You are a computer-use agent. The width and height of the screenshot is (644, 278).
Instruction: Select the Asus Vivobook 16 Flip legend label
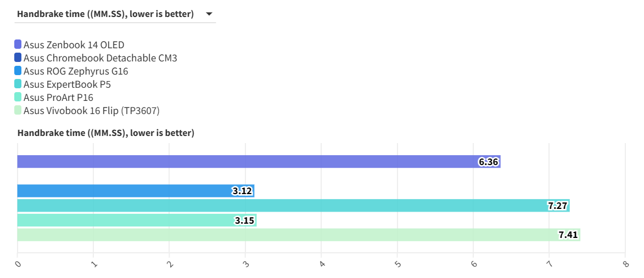(x=91, y=111)
